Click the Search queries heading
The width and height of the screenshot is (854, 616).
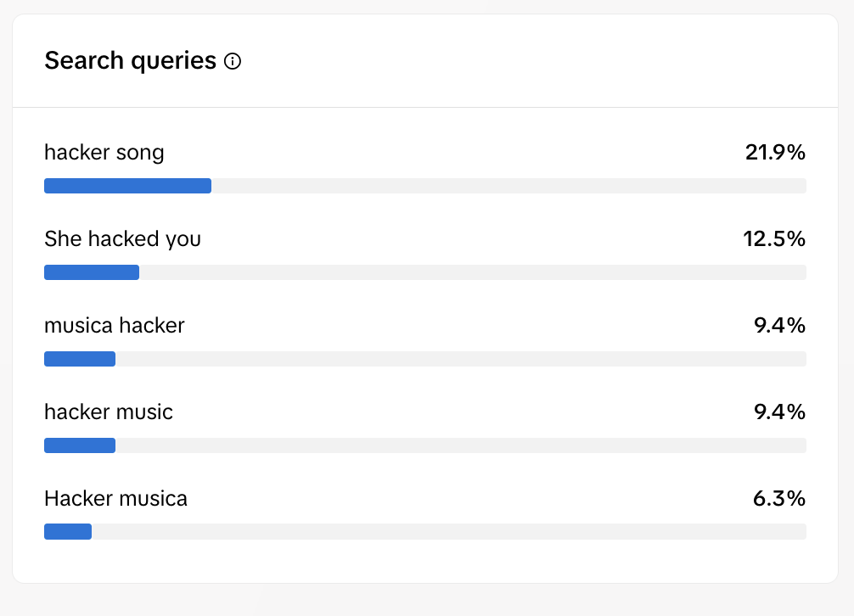(130, 60)
